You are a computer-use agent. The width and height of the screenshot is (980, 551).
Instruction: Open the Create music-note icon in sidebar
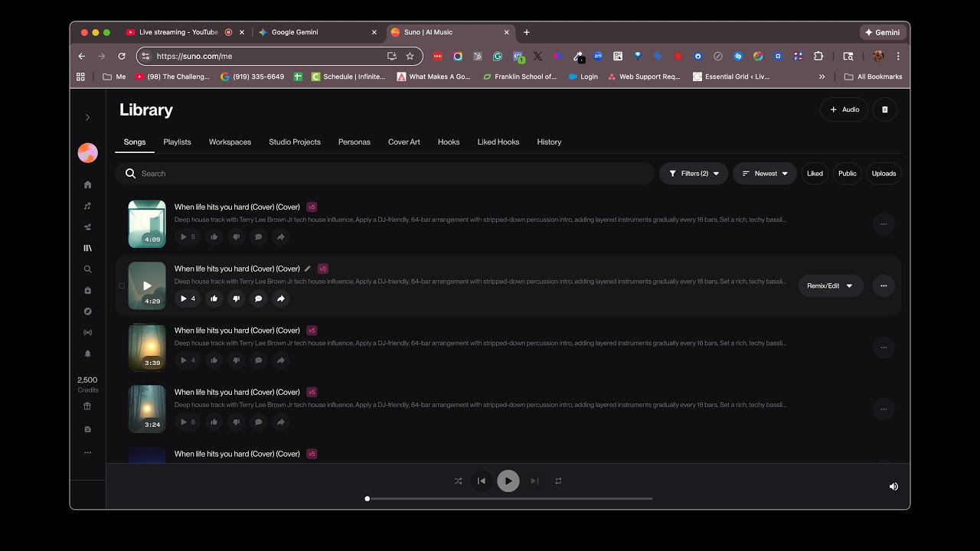coord(87,206)
